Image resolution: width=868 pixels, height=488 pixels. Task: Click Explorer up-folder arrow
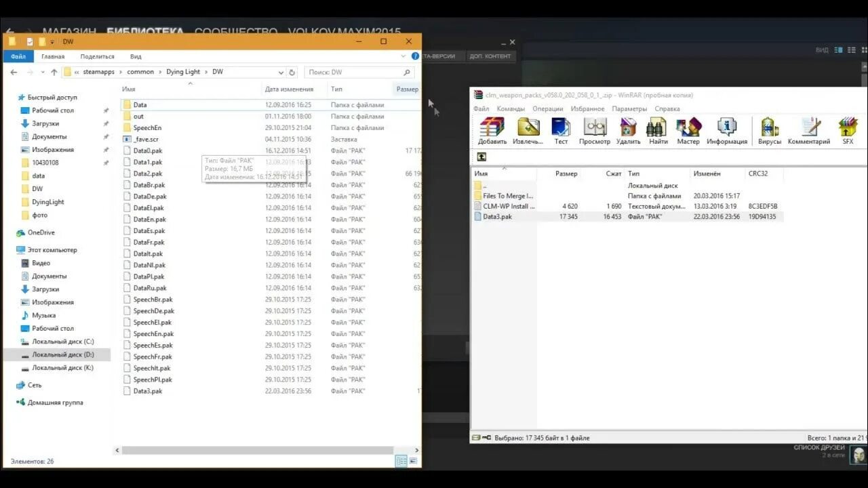click(54, 72)
